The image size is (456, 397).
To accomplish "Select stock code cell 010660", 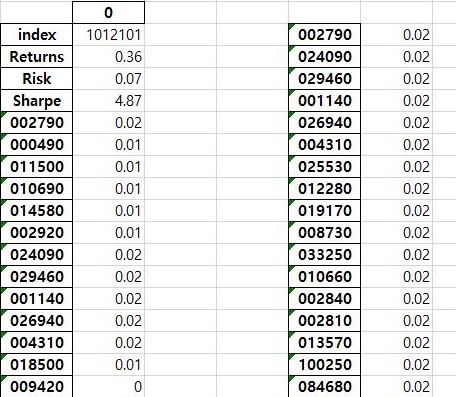I will [x=324, y=276].
